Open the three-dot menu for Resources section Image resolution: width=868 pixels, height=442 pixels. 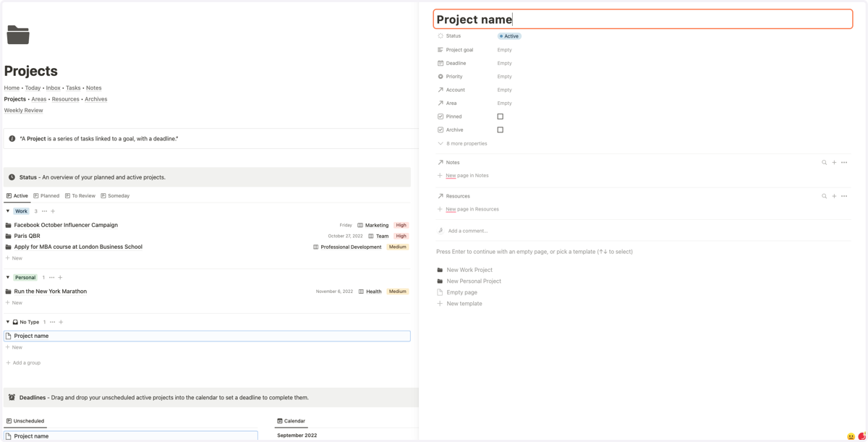coord(844,196)
